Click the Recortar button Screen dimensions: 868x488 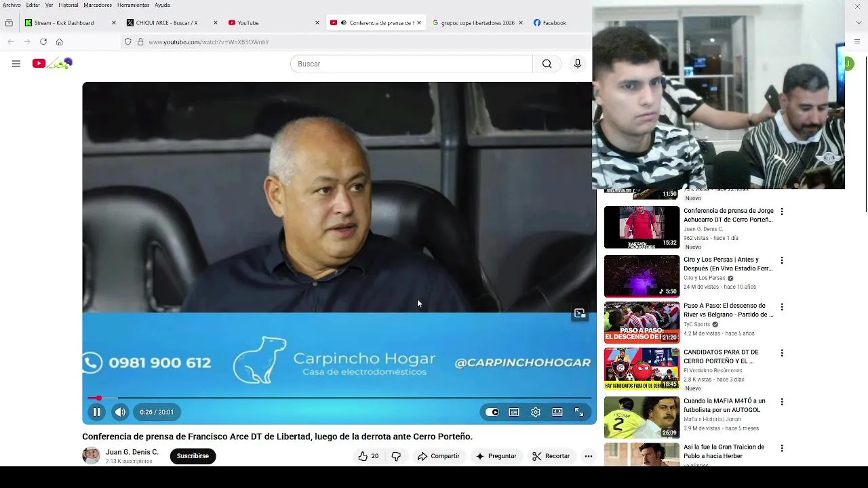pyautogui.click(x=551, y=456)
